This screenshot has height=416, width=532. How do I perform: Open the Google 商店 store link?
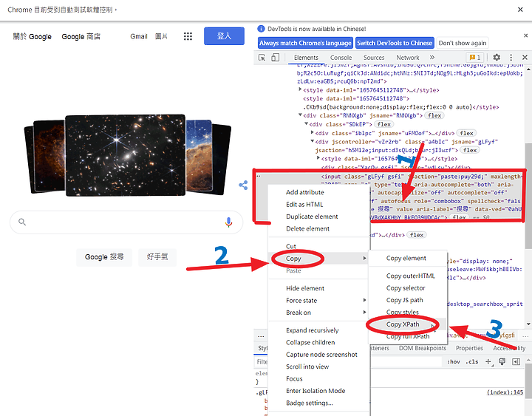(x=81, y=36)
